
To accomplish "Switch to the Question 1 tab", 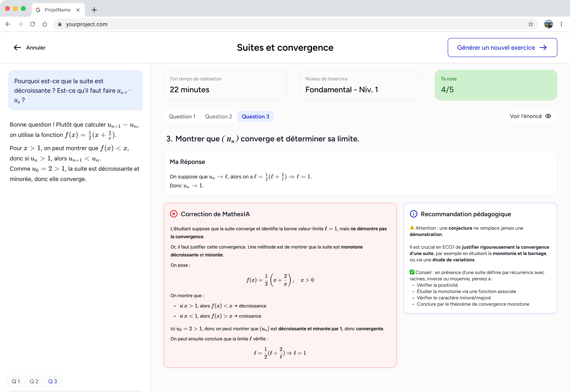I will [x=182, y=116].
